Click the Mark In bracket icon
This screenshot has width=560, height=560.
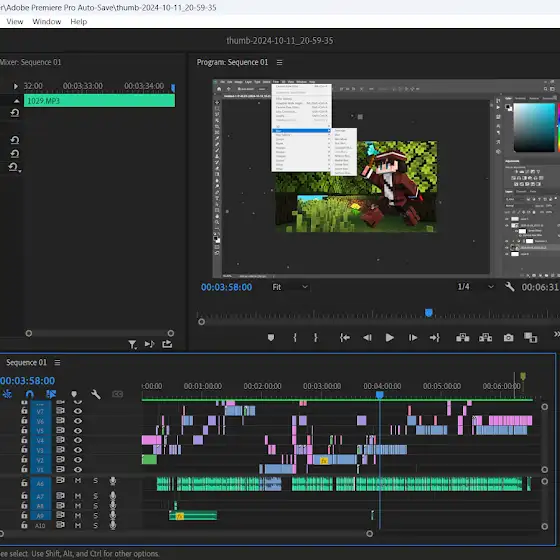click(295, 338)
